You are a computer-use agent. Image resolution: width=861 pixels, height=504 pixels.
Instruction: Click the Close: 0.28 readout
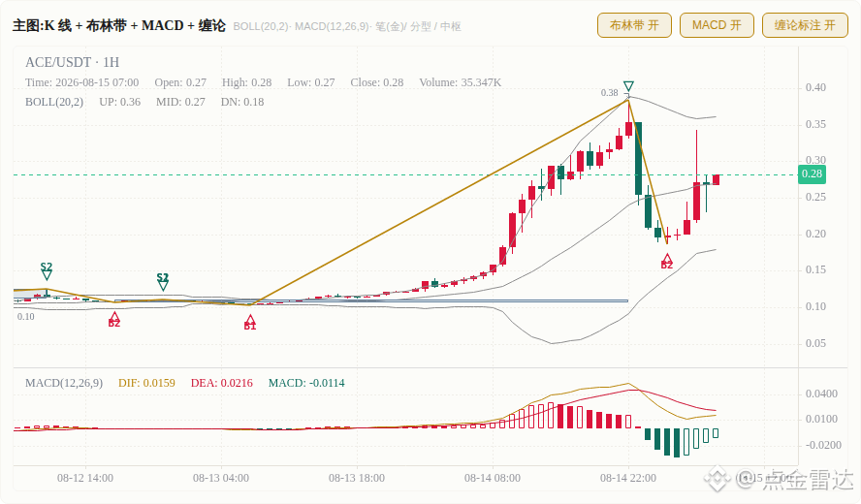376,82
